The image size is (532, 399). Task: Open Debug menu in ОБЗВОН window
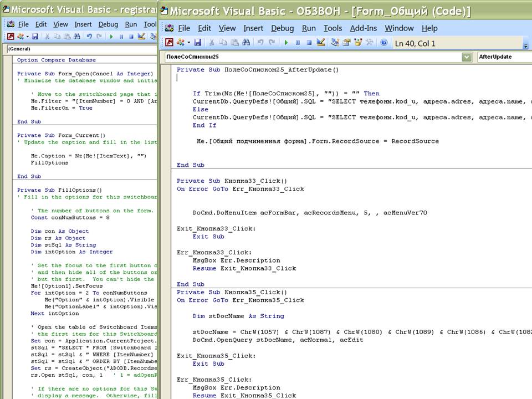(282, 28)
